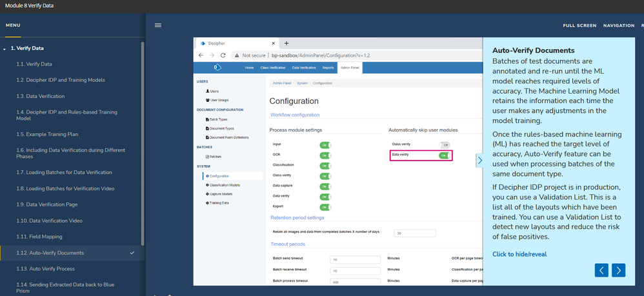The image size is (644, 296).
Task: Collapse the 1. Verify Data section
Action: pyautogui.click(x=5, y=48)
